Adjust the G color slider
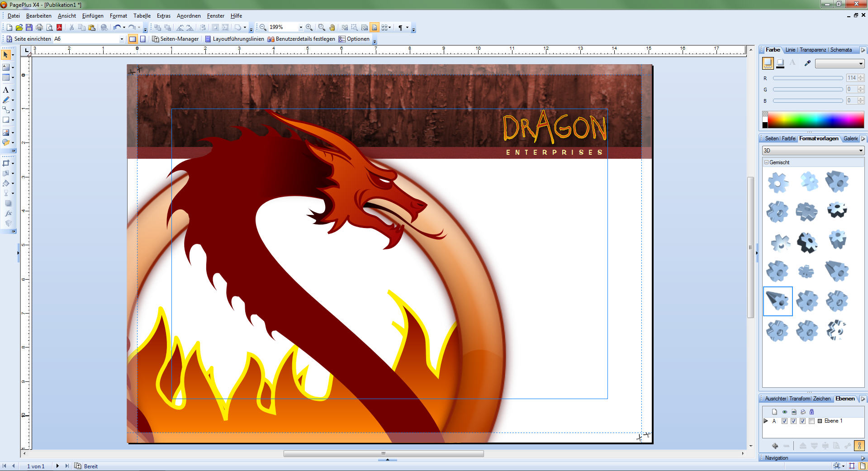Screen dimensions: 868x471 [x=808, y=89]
